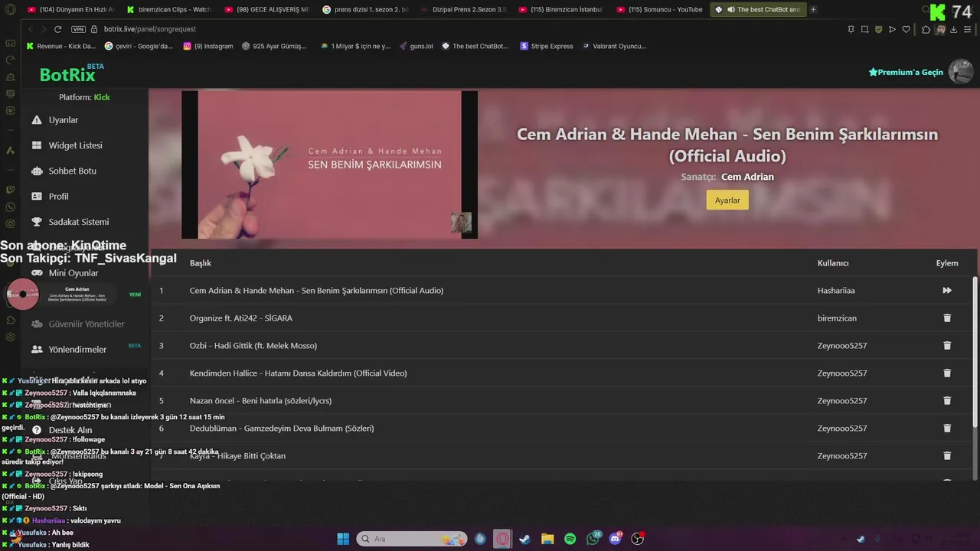Go to Profil in sidebar
Screen dimensions: 980x551
point(58,197)
